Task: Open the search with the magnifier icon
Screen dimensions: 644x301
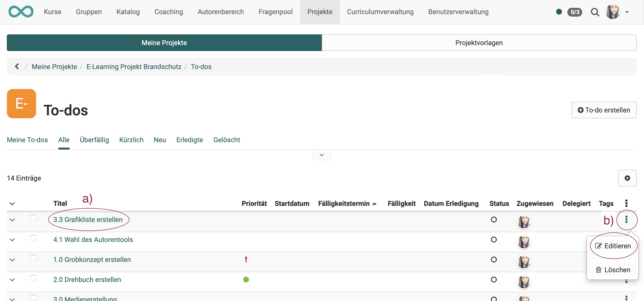Action: (x=595, y=12)
